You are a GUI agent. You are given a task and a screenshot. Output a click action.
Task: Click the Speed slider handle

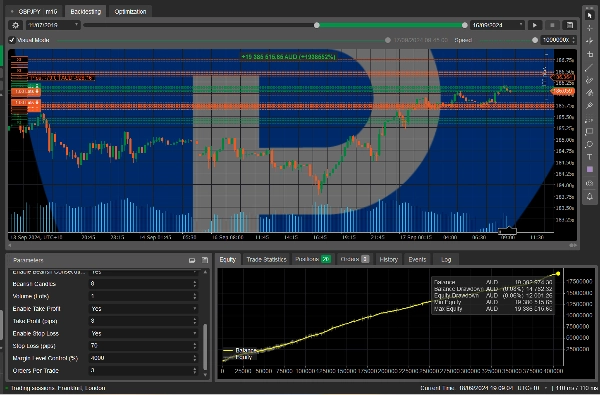535,40
